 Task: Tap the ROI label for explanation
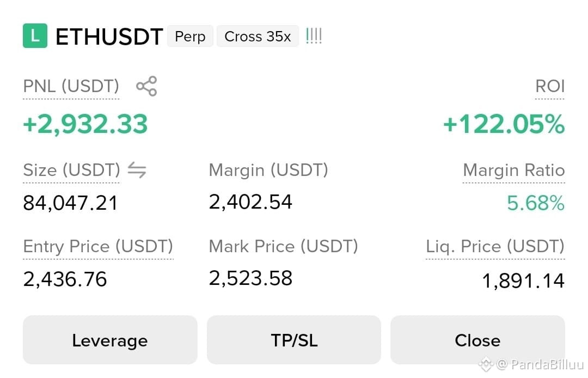[x=550, y=86]
